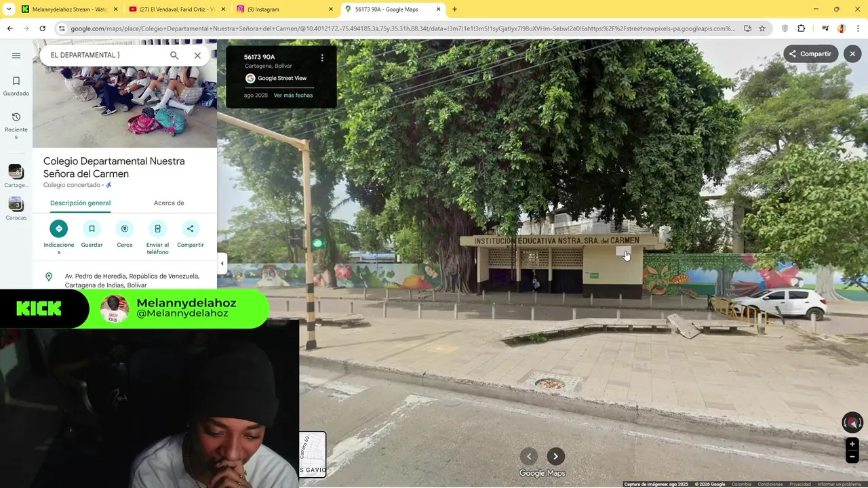
Task: Go to previous Street View position arrow
Action: pyautogui.click(x=529, y=456)
